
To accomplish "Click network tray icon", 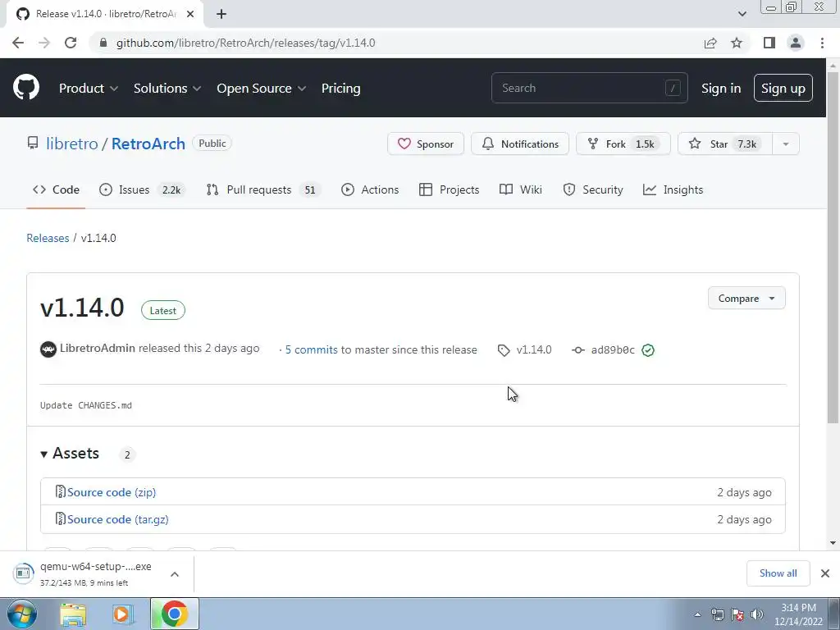I will (x=717, y=614).
